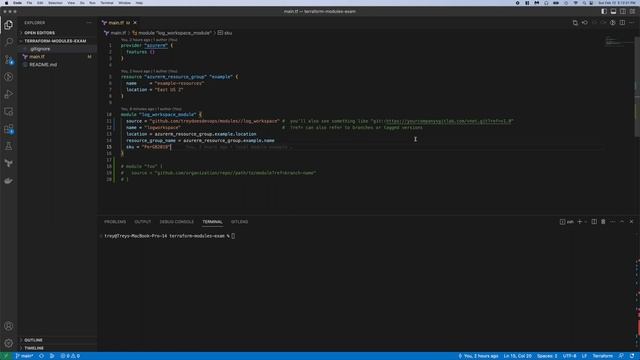
Task: Switch to the Problems tab
Action: pyautogui.click(x=115, y=222)
